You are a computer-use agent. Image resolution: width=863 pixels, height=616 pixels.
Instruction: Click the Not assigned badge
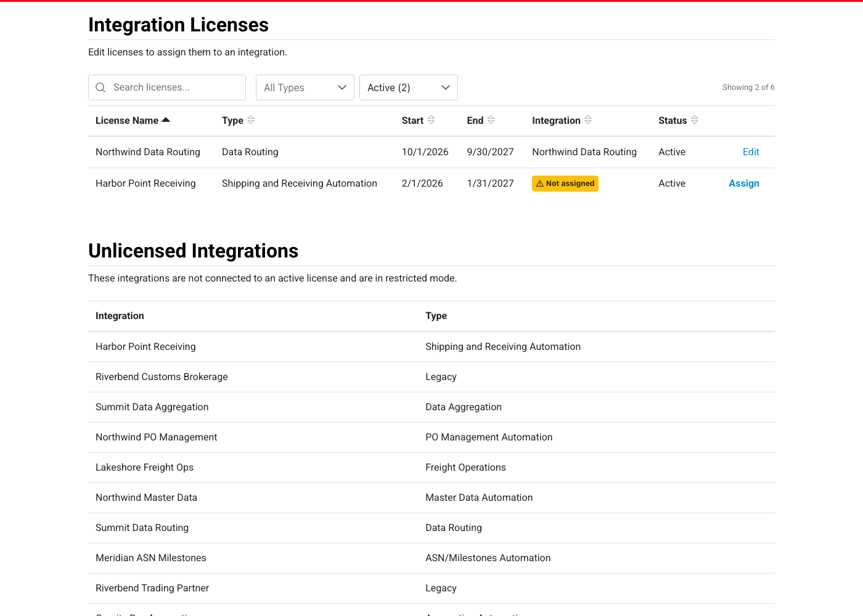(x=565, y=184)
